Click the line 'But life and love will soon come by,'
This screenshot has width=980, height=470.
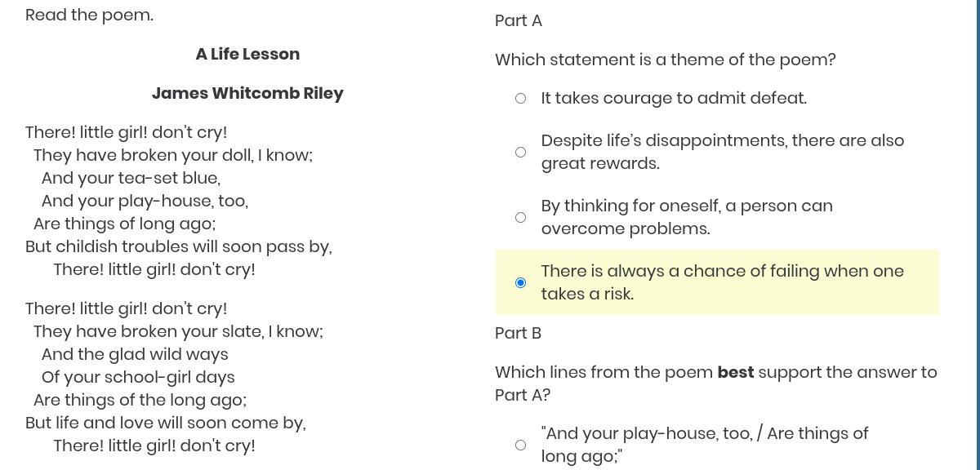click(165, 423)
